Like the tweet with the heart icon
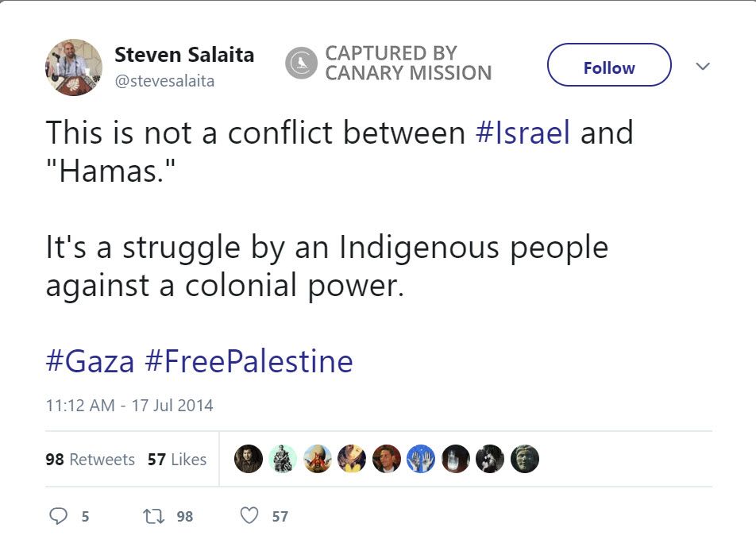Image resolution: width=756 pixels, height=543 pixels. tap(249, 516)
